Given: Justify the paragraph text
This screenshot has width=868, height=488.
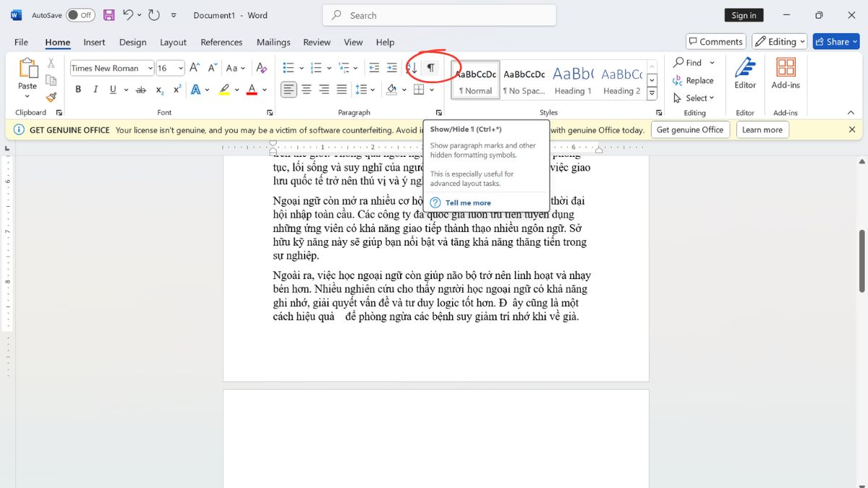Looking at the screenshot, I should click(x=341, y=90).
